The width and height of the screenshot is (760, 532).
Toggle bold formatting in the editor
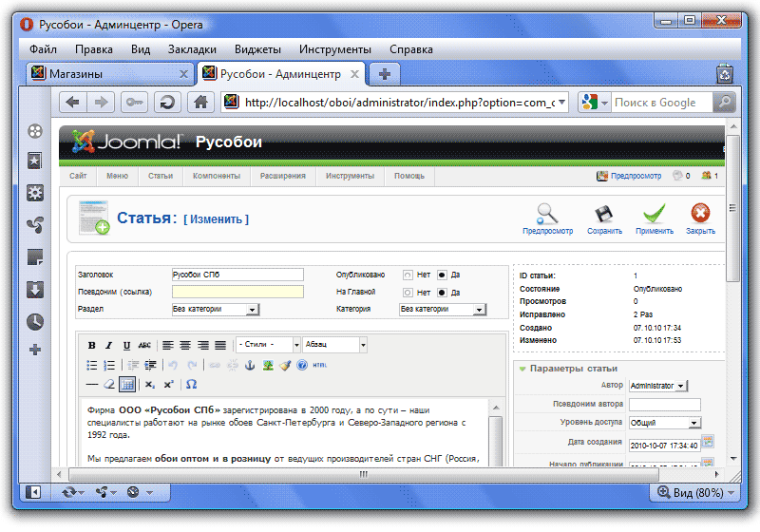click(x=92, y=345)
